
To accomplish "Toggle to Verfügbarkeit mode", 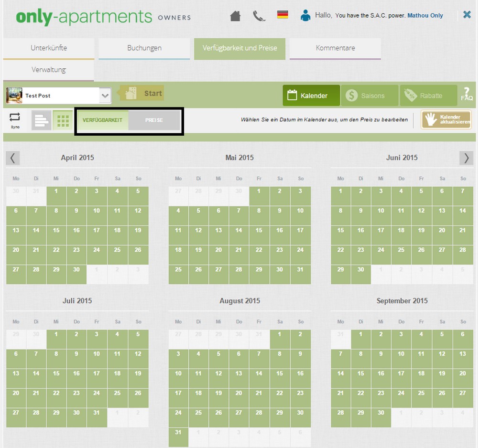I will pyautogui.click(x=102, y=120).
